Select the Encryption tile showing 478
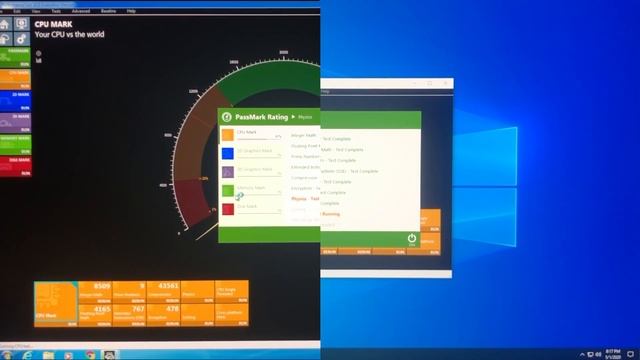640x360 pixels. pos(163,315)
